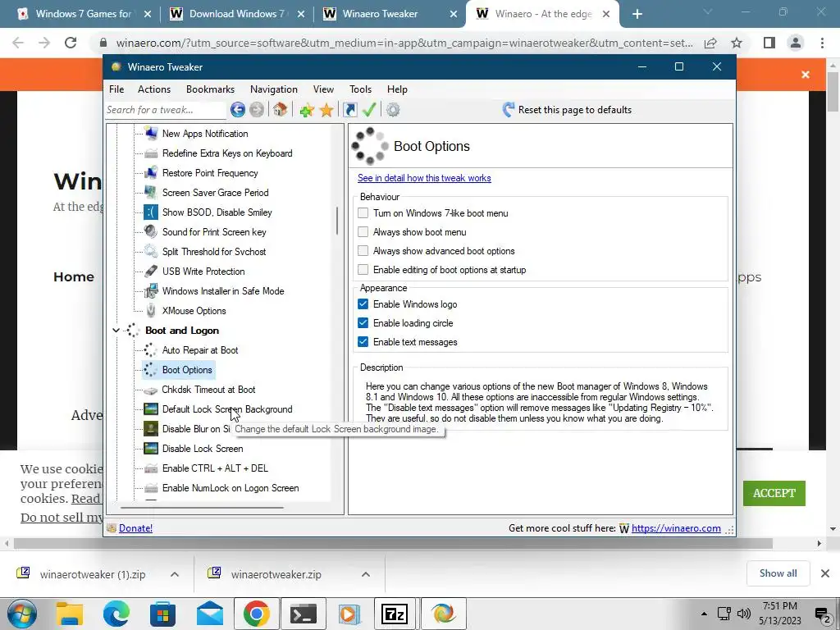Open Windows Start button on taskbar
Screen dimensions: 840x630
22,614
